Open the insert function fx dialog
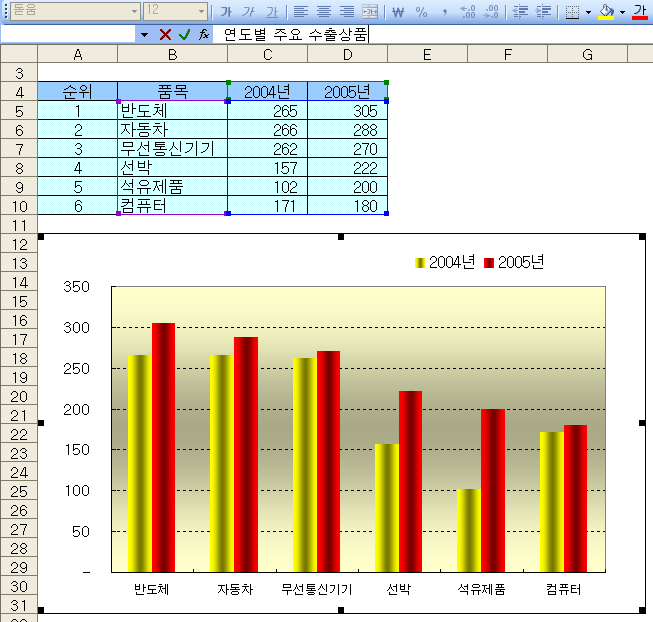The image size is (653, 622). pos(204,34)
